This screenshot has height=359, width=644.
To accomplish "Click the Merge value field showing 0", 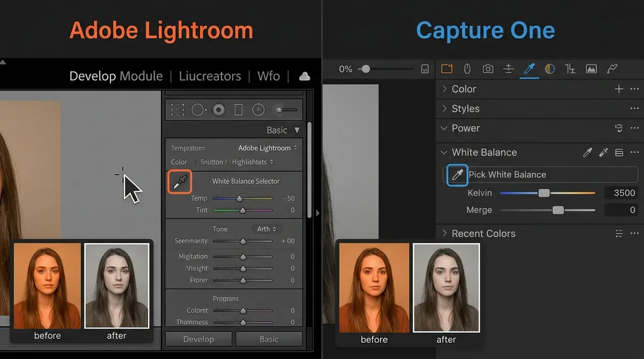I will 621,210.
